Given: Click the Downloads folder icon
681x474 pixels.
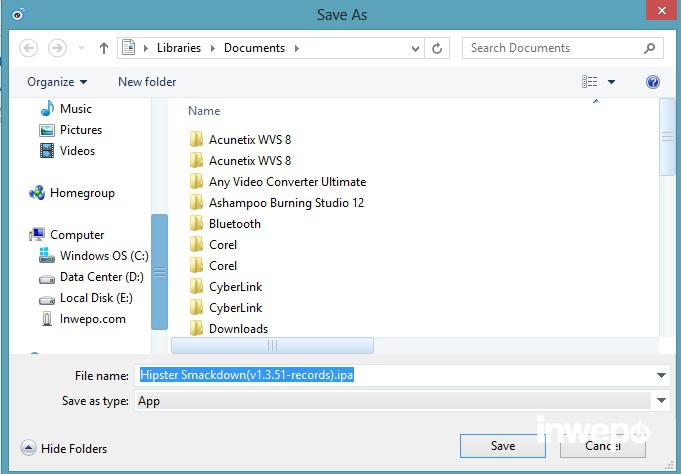Looking at the screenshot, I should (x=196, y=329).
